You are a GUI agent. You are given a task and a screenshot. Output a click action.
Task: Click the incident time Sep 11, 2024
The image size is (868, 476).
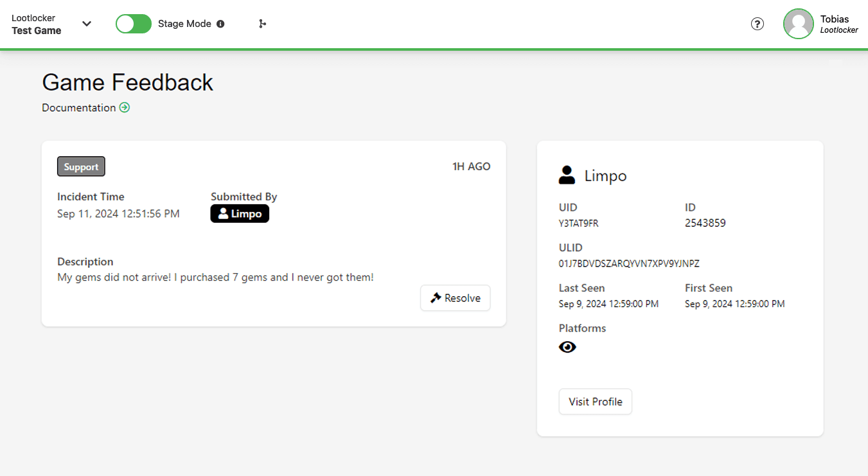point(118,214)
